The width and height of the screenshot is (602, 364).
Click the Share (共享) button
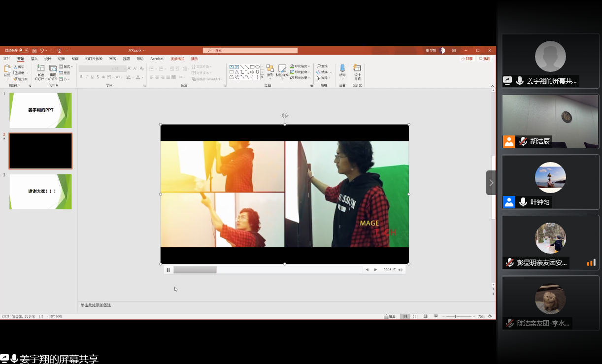(x=467, y=59)
